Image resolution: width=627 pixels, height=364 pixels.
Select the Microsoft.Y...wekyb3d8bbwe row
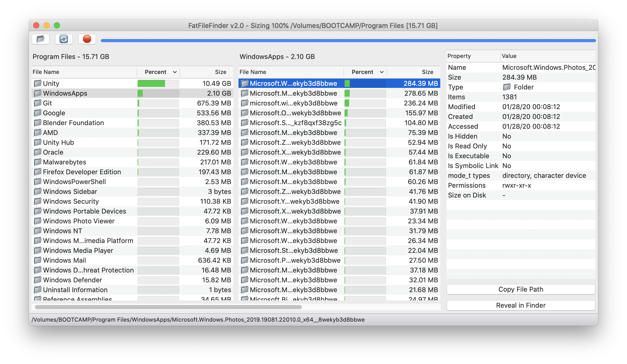[339, 201]
